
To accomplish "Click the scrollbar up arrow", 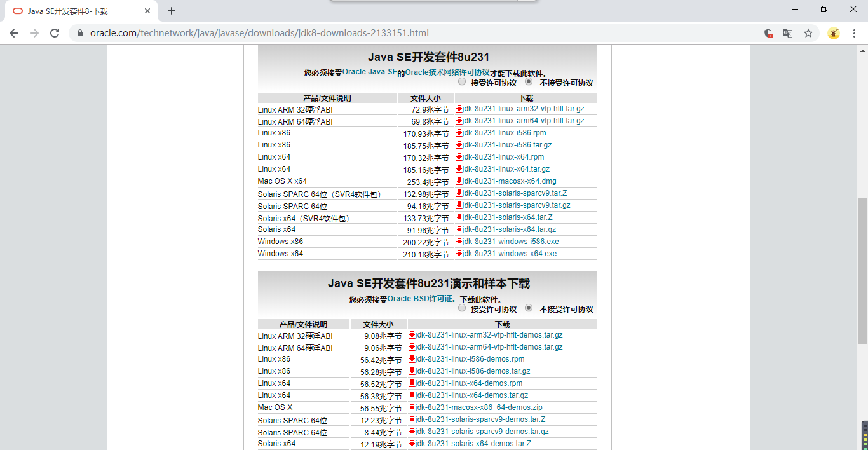I will [x=863, y=50].
